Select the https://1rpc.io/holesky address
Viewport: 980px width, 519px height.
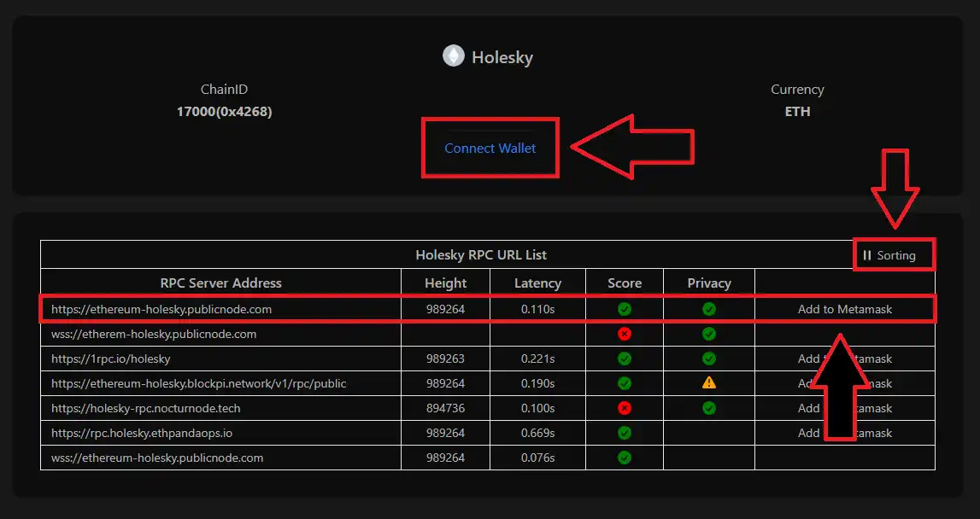coord(111,359)
